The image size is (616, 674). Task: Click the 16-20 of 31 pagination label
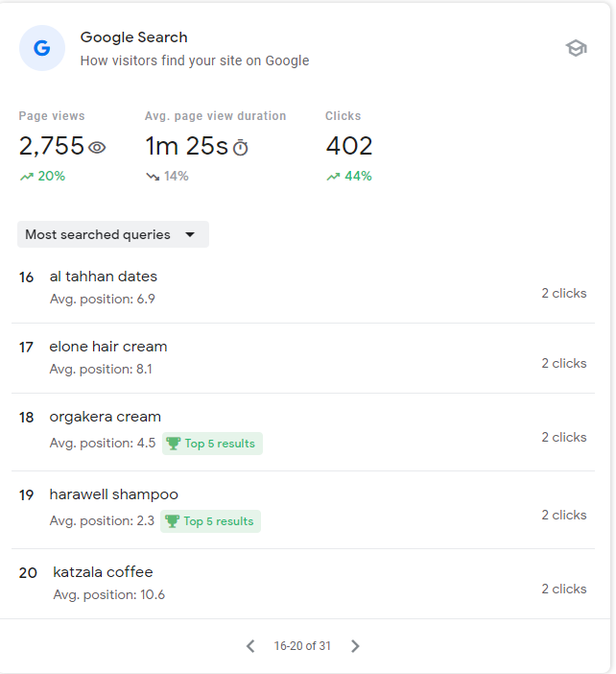point(302,646)
